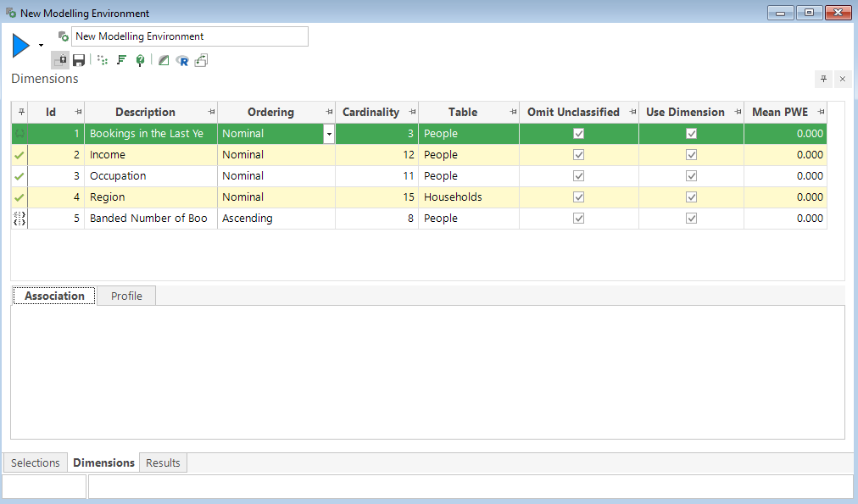Click the blue Run play button
Image resolution: width=858 pixels, height=504 pixels.
[x=21, y=46]
